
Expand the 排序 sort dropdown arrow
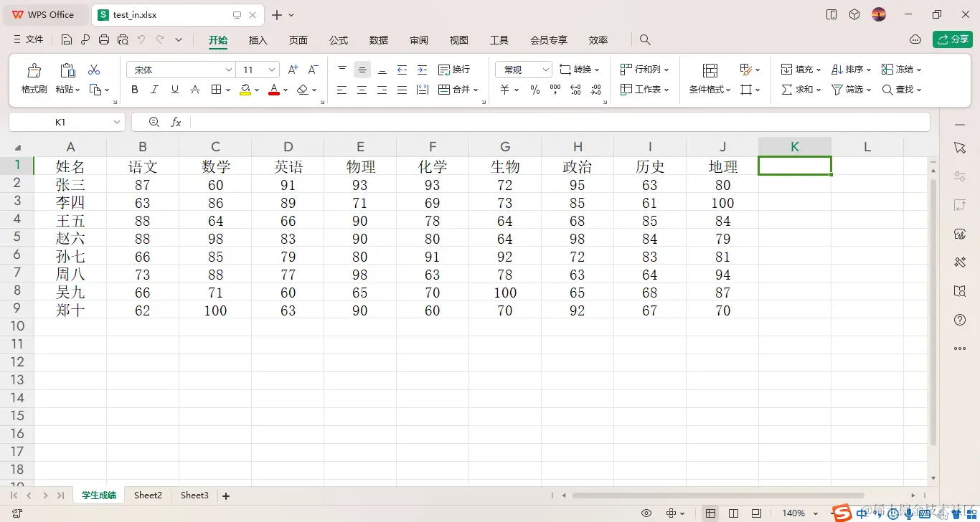tap(870, 69)
